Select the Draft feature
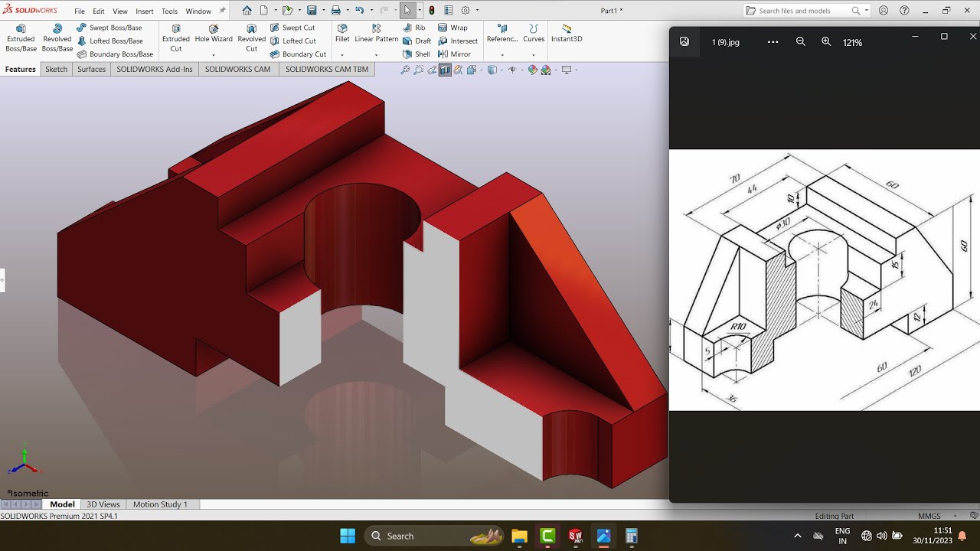This screenshot has height=551, width=980. [417, 41]
